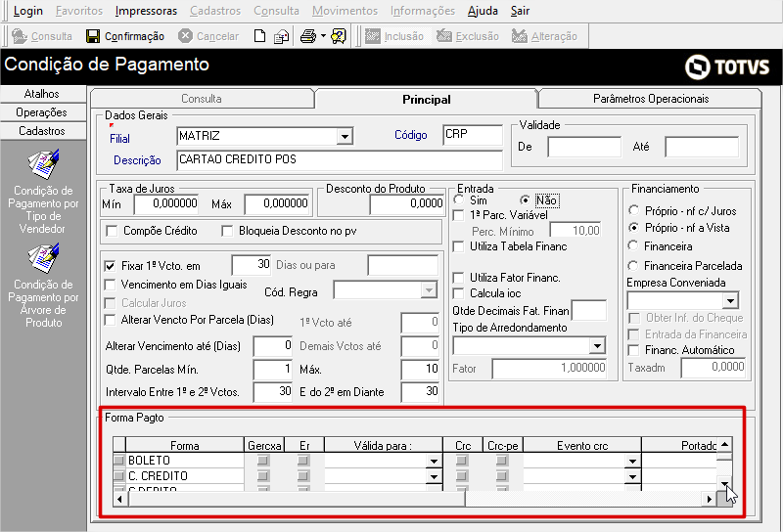This screenshot has width=783, height=532.
Task: Click the TOTVS logo
Action: click(727, 66)
